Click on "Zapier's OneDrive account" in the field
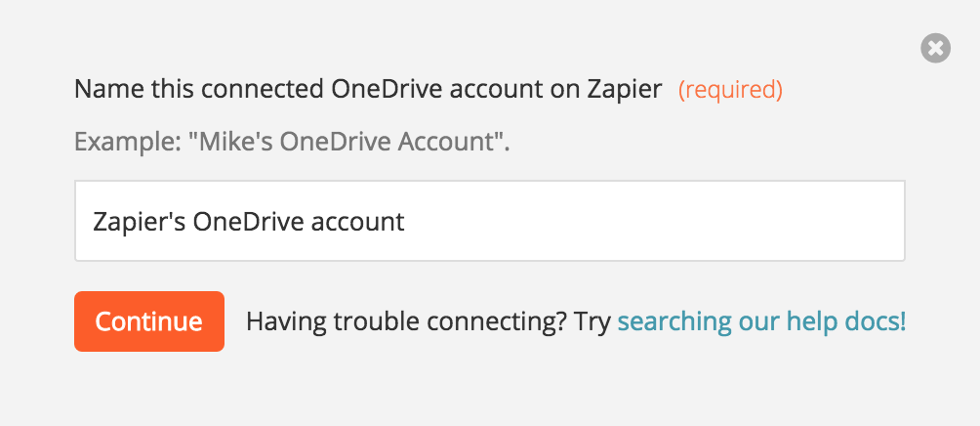The image size is (980, 426). tap(249, 222)
